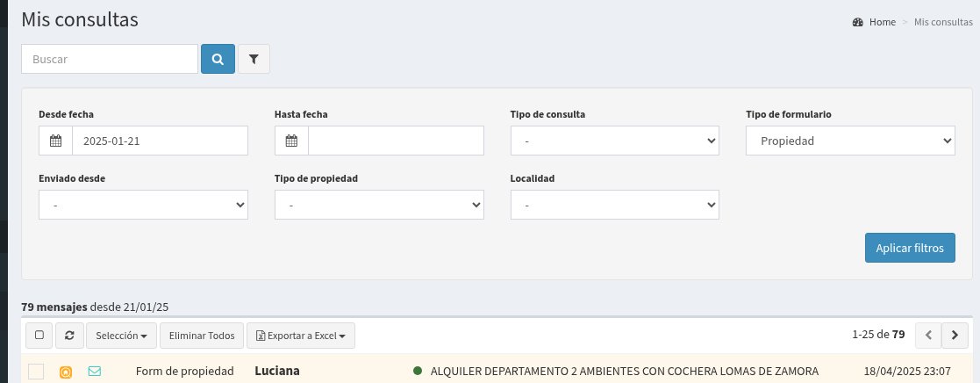Click the Desde fecha calendar icon
Screen dimensions: 980x383
(x=56, y=141)
